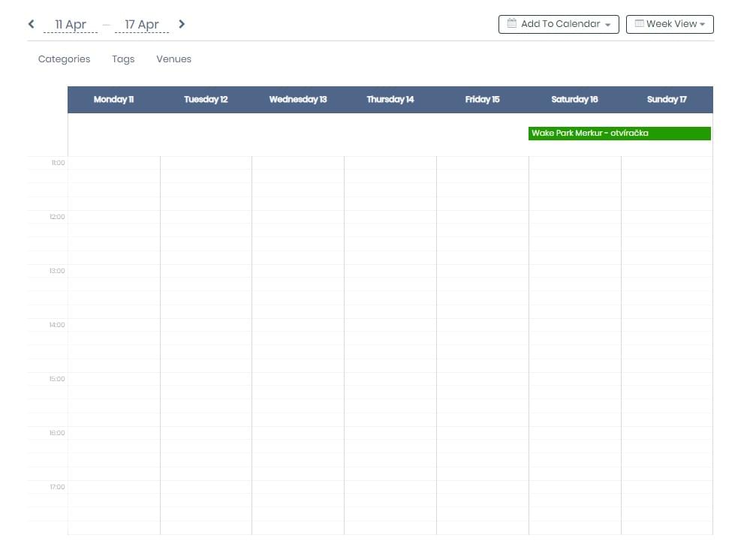Click the 11:00 time label

coord(58,163)
